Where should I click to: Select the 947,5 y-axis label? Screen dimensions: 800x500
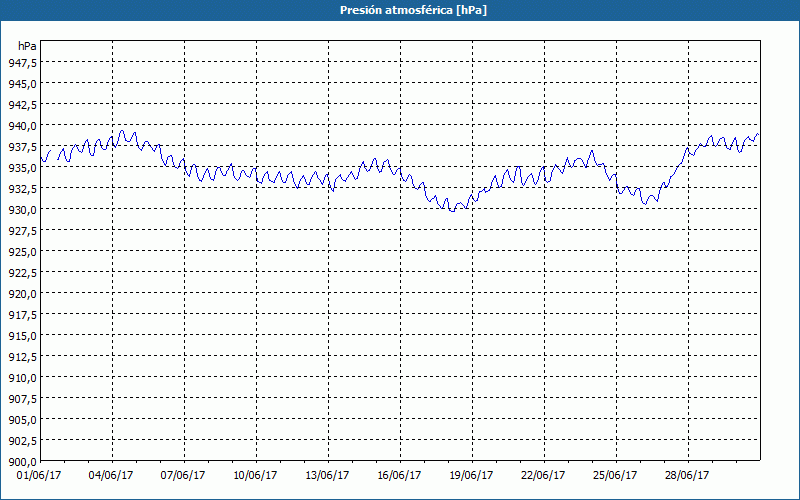coord(22,63)
